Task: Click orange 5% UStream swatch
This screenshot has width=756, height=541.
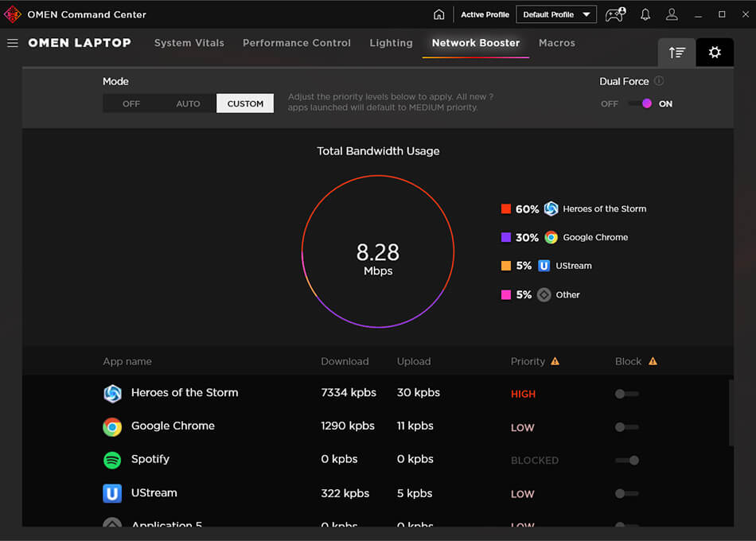Action: point(506,266)
